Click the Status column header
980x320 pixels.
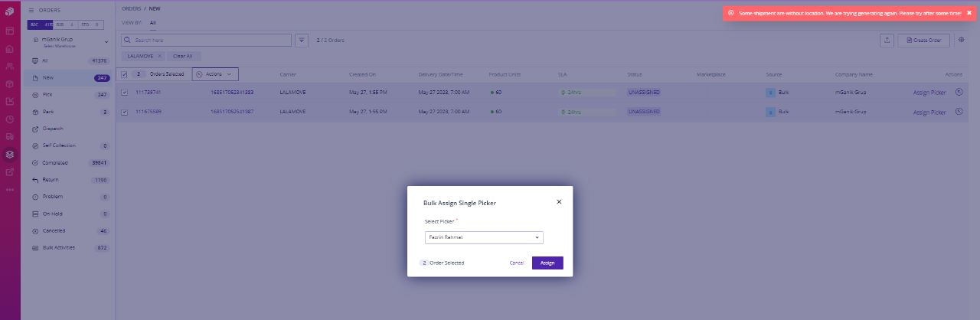point(635,74)
